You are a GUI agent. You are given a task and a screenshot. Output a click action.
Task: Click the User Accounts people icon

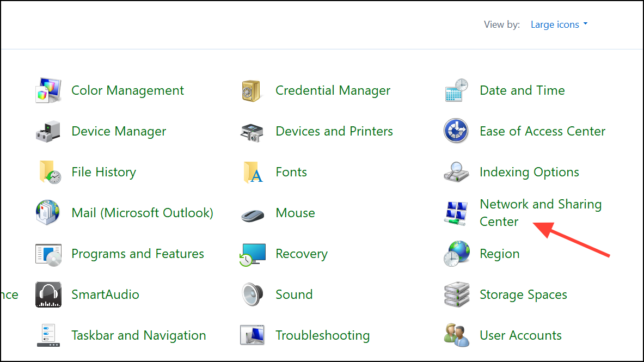click(456, 335)
